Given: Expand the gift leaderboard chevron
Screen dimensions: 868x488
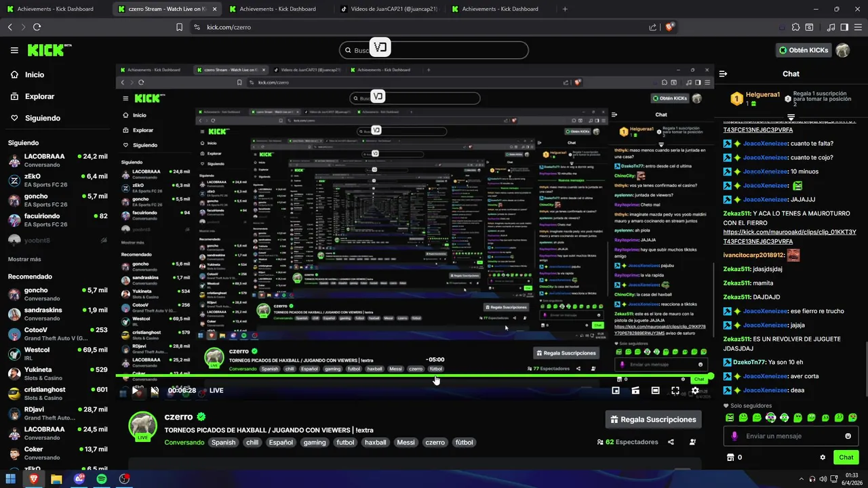Looking at the screenshot, I should pos(791,117).
